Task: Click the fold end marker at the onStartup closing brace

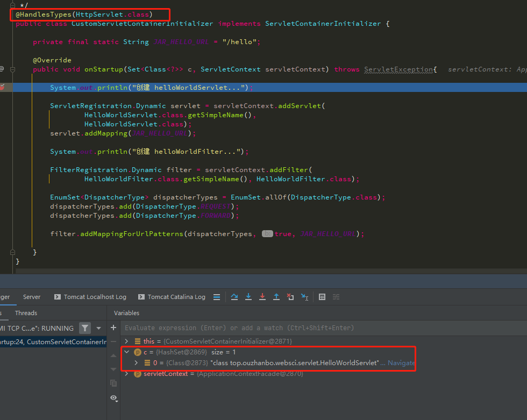Action: tap(13, 252)
